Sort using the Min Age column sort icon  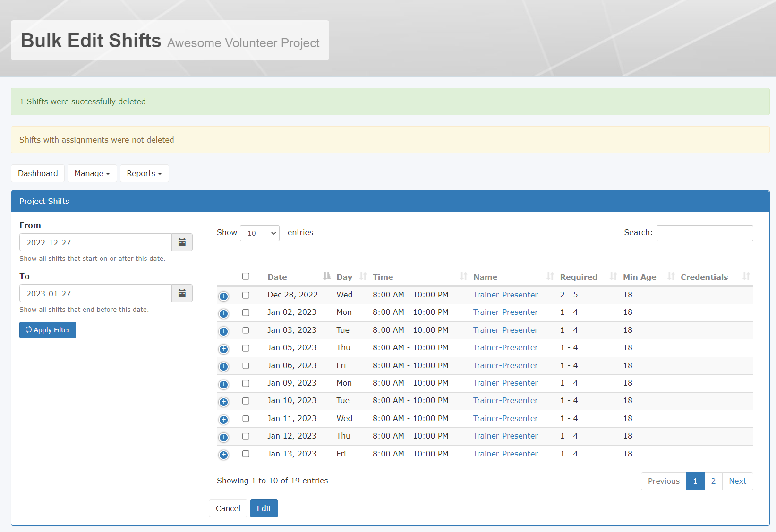(671, 276)
